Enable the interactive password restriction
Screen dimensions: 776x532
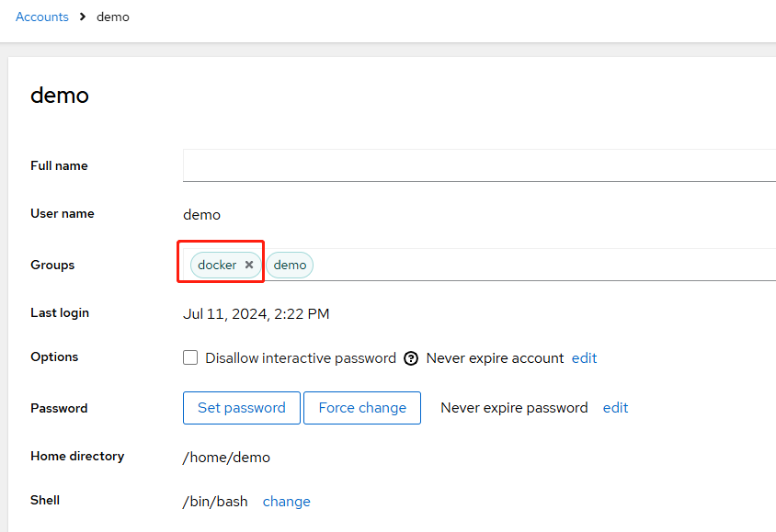(x=190, y=357)
